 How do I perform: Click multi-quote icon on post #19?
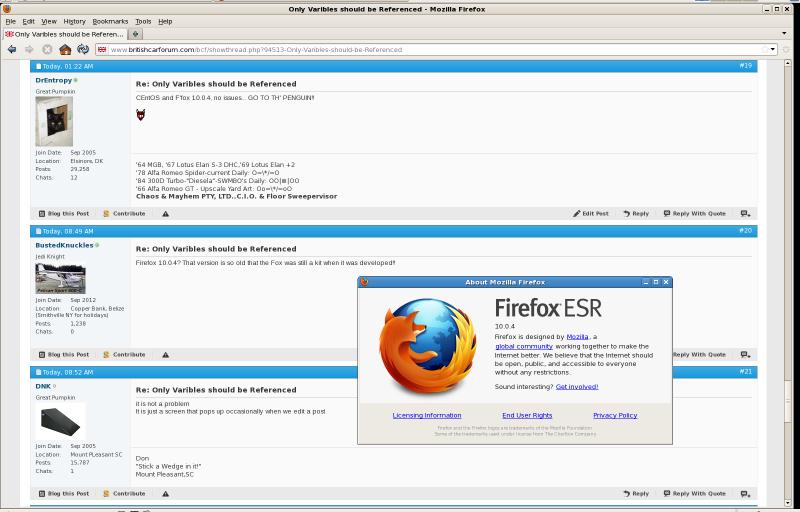(x=745, y=214)
